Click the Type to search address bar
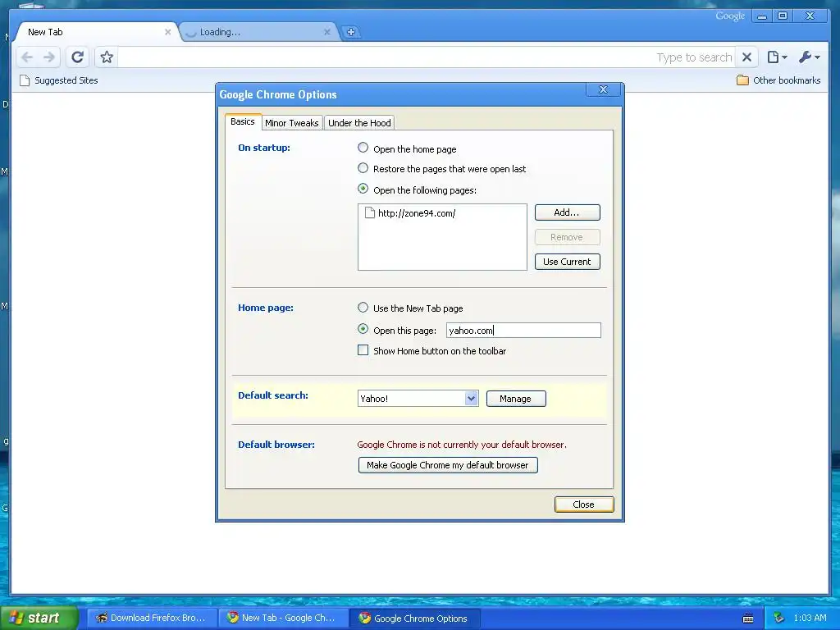The image size is (840, 630). click(426, 57)
